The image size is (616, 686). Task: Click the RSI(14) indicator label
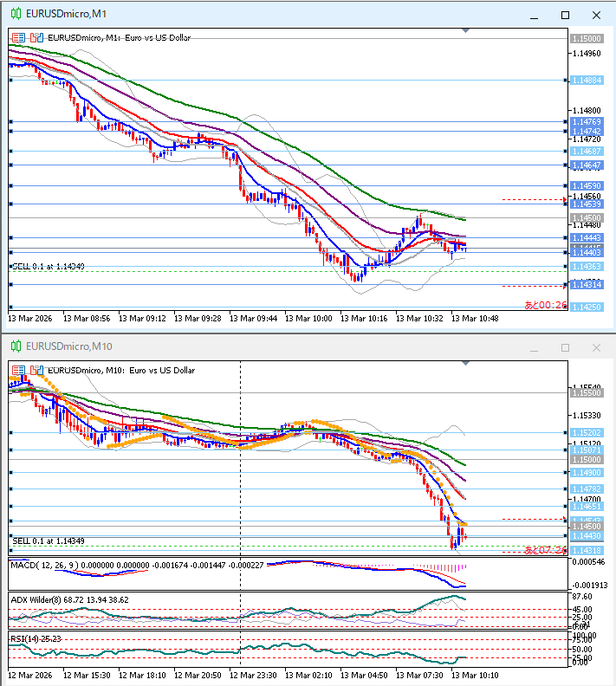click(x=26, y=638)
